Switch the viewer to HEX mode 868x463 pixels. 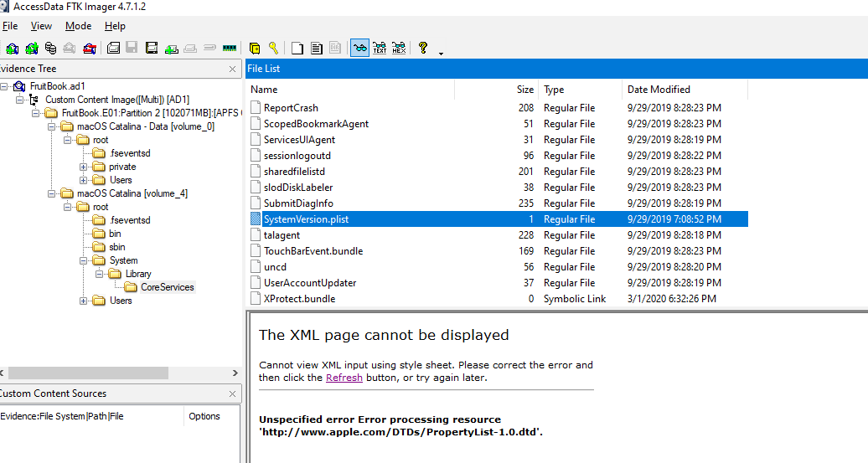pos(399,49)
